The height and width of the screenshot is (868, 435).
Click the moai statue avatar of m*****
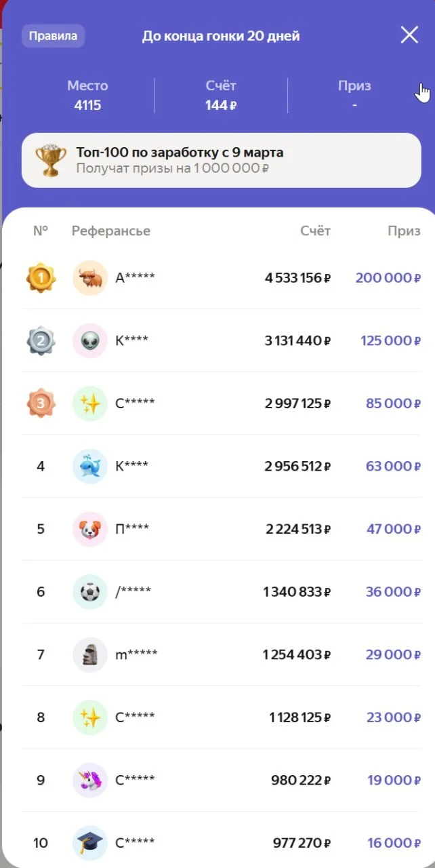point(90,654)
